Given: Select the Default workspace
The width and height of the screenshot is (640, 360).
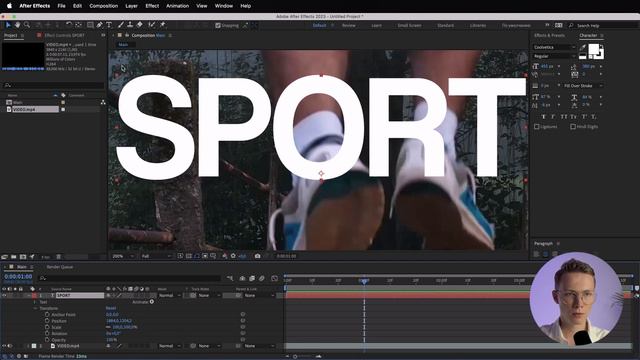Looking at the screenshot, I should (x=320, y=25).
